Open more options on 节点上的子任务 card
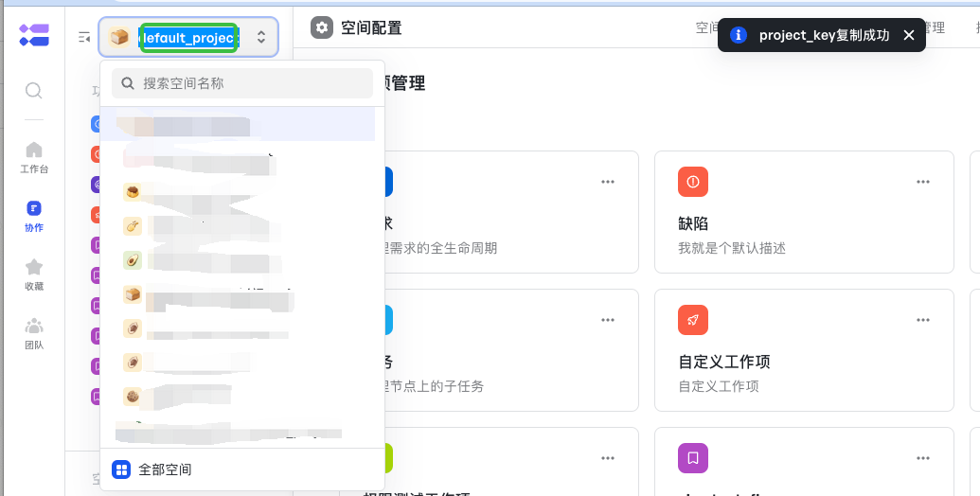 [x=608, y=320]
